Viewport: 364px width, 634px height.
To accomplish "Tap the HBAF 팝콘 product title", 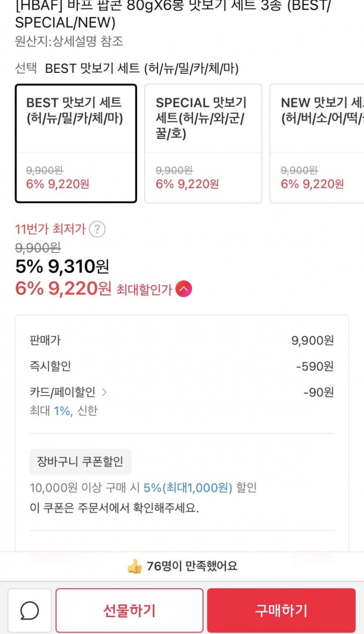I will point(172,13).
